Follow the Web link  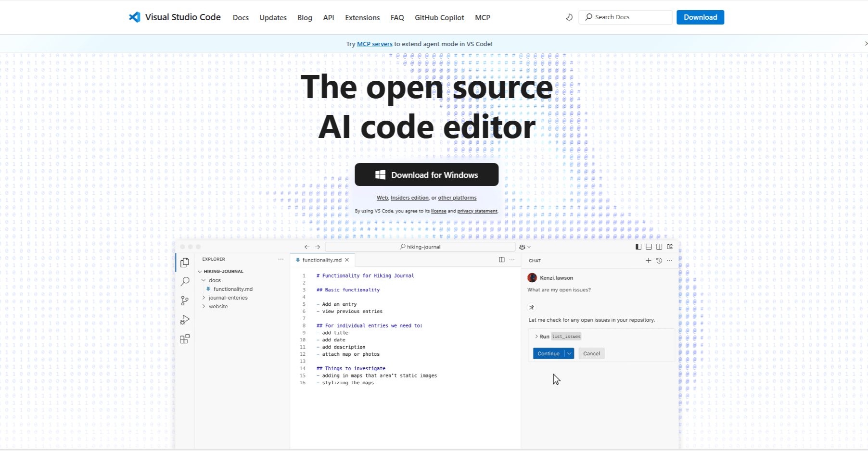pos(382,198)
